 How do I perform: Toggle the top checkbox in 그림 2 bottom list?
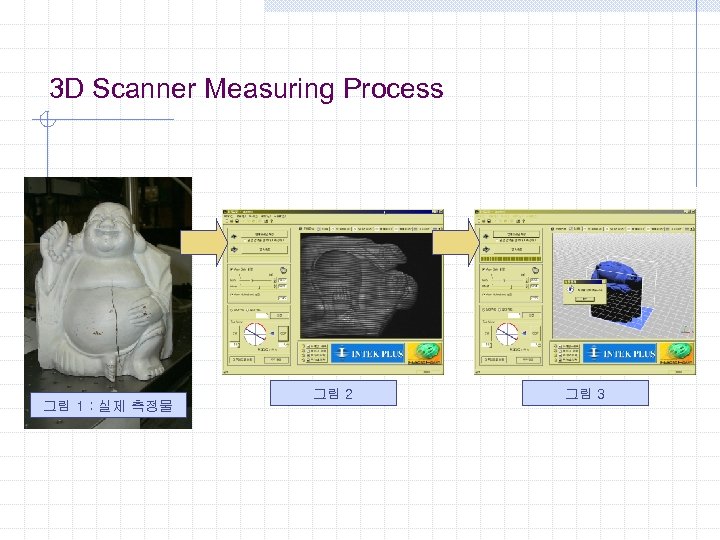pyautogui.click(x=309, y=346)
